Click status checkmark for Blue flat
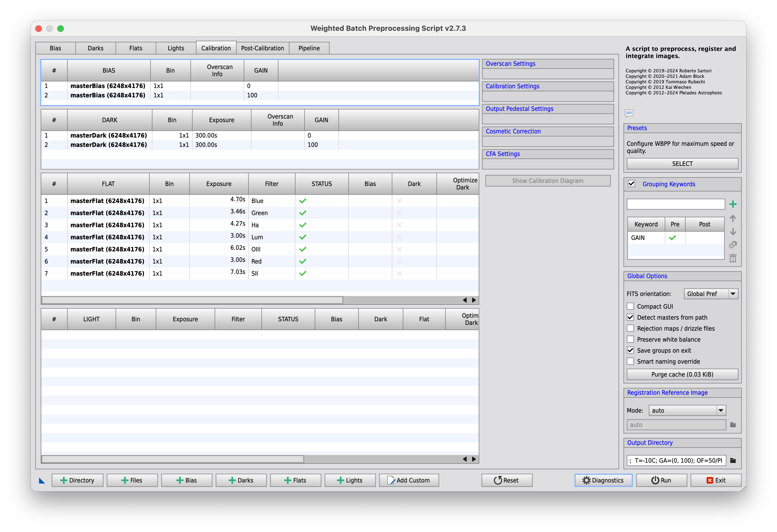 coord(303,201)
